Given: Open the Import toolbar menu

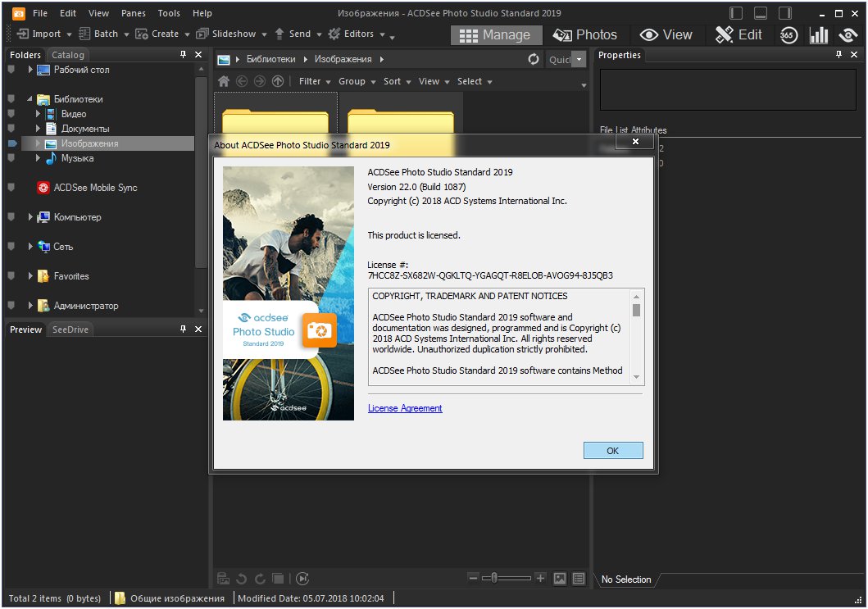Looking at the screenshot, I should tap(43, 34).
